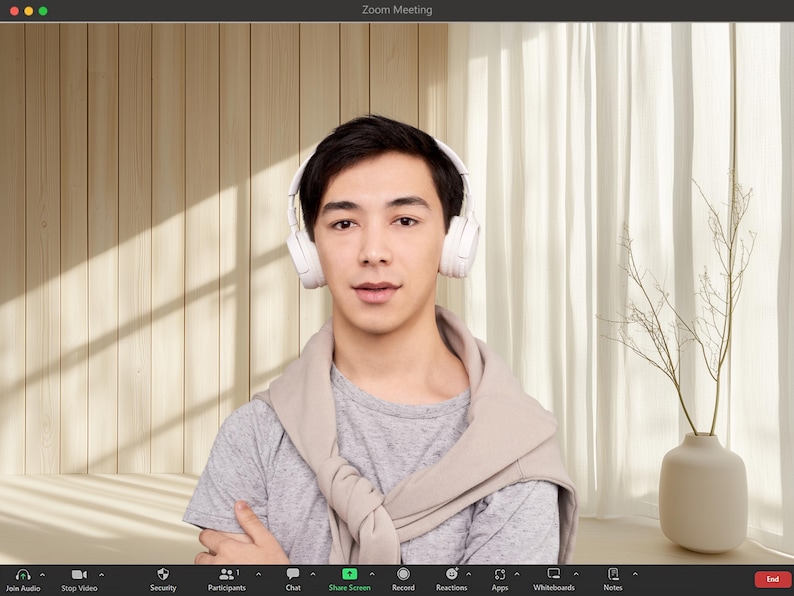Expand caret next to Participants
Image resolution: width=794 pixels, height=596 pixels.
coord(259,574)
